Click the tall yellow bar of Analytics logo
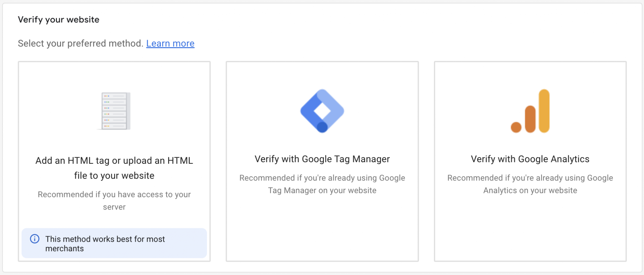644x275 pixels. (x=544, y=111)
